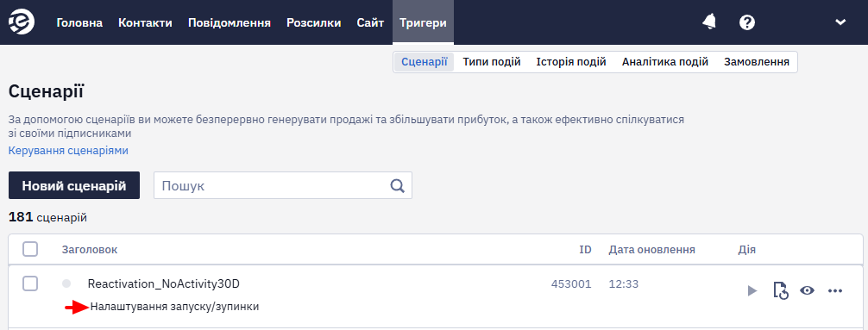Screen dimensions: 868x330
Task: Click the search magnifier icon
Action: 398,185
